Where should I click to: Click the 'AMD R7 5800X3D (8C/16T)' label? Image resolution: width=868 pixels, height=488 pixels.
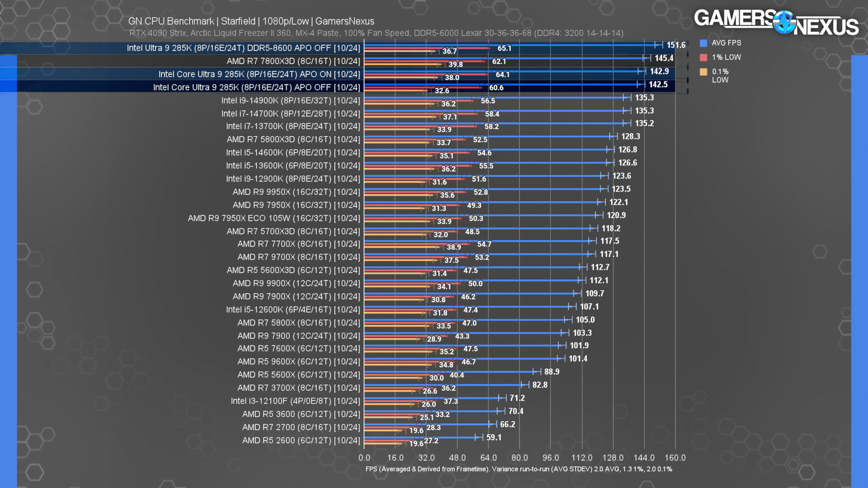(293, 139)
